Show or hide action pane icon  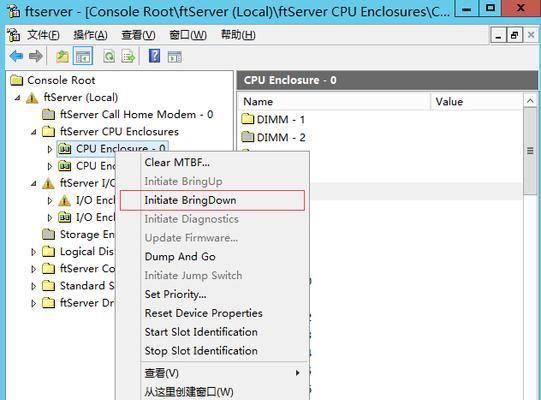[x=174, y=56]
